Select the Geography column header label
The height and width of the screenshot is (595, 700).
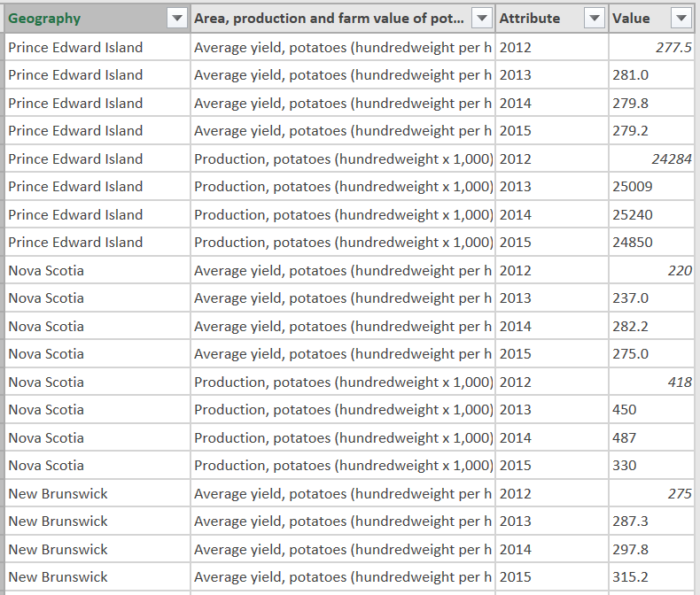point(44,19)
